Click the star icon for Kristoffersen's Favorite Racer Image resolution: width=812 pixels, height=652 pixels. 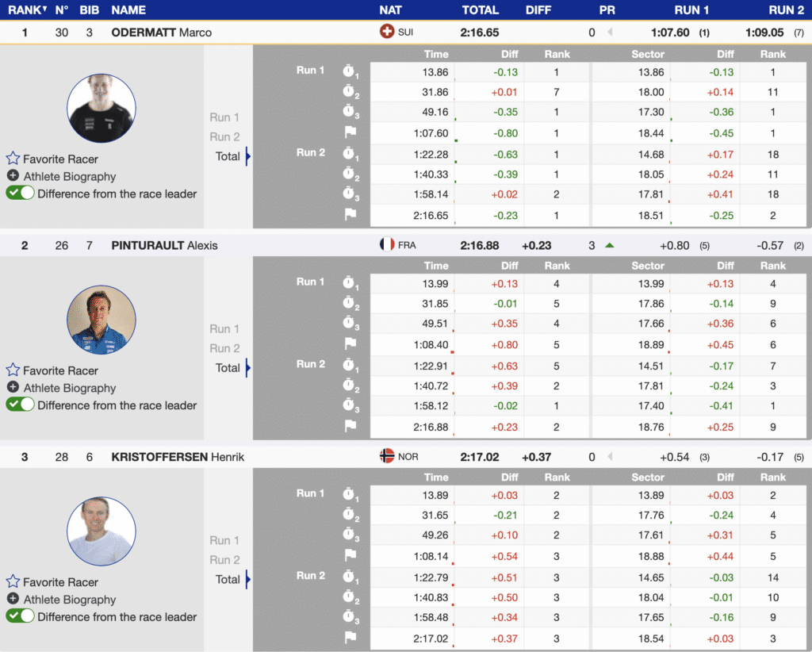tap(13, 581)
